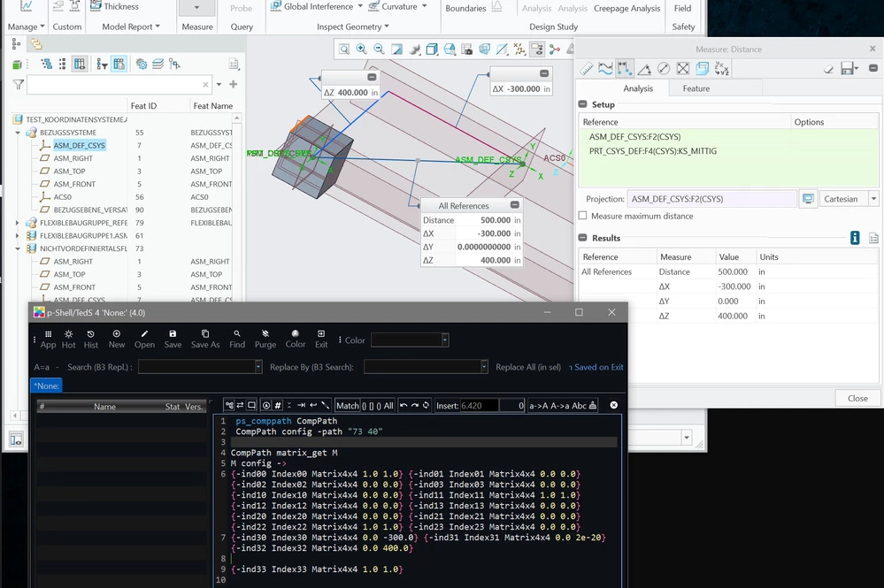Image resolution: width=884 pixels, height=588 pixels.
Task: Enable Measure maximum distance checkbox
Action: 583,216
